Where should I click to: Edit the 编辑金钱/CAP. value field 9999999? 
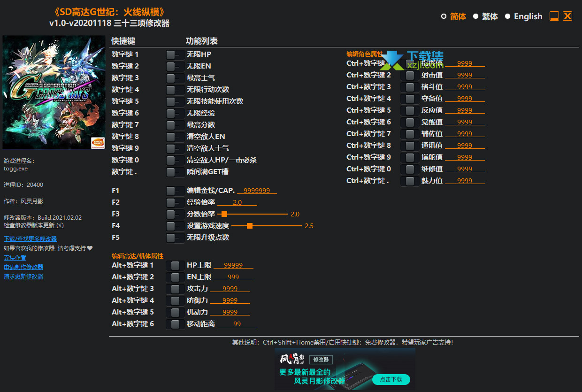click(257, 191)
